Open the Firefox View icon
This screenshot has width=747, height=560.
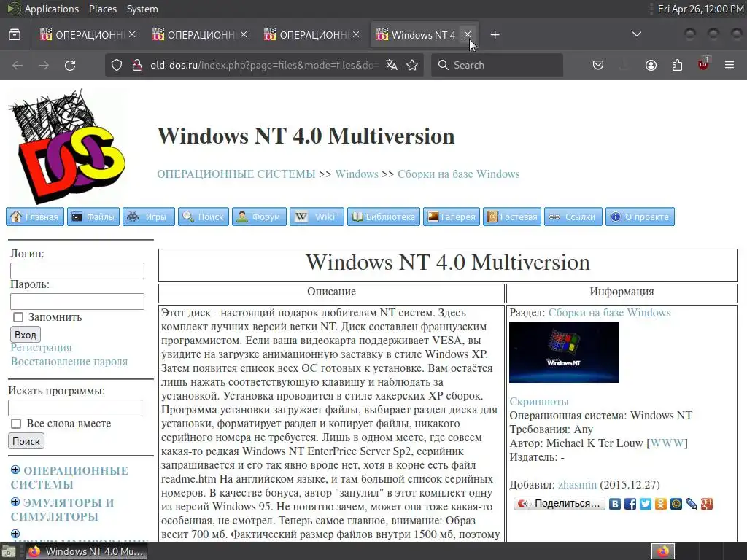tap(15, 35)
